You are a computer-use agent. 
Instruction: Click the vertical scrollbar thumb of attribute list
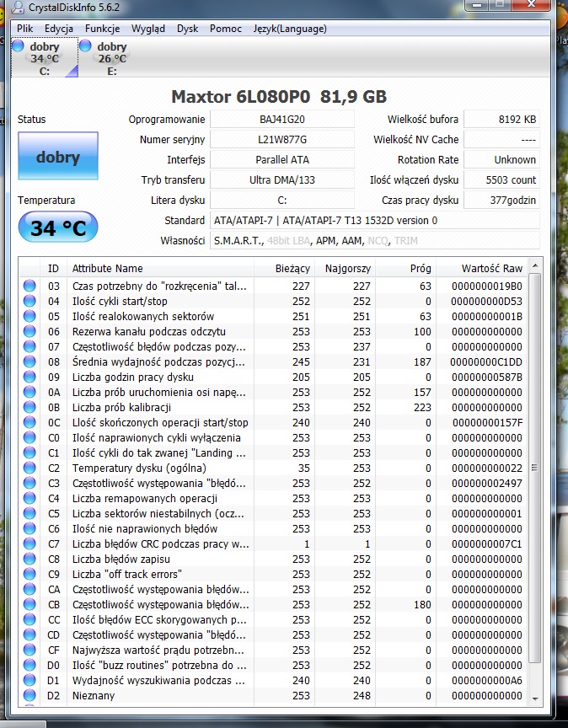[534, 468]
